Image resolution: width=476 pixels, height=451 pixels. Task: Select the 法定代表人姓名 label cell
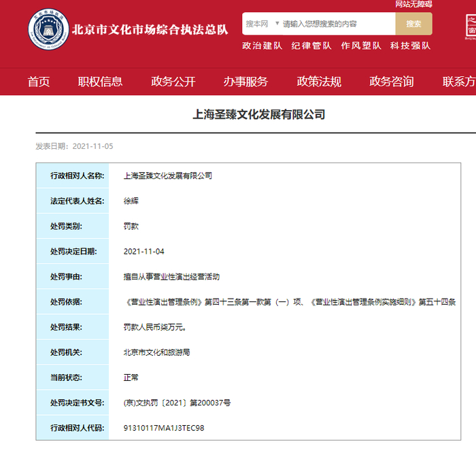73,201
